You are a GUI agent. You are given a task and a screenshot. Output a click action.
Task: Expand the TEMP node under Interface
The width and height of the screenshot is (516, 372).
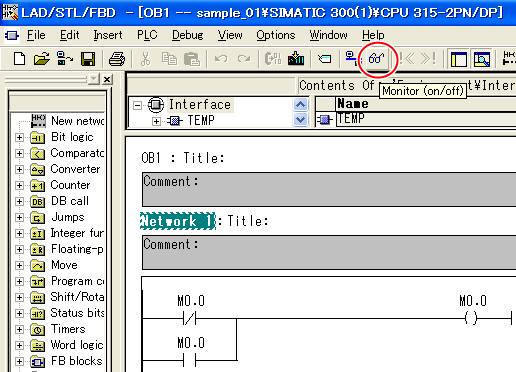tap(156, 121)
